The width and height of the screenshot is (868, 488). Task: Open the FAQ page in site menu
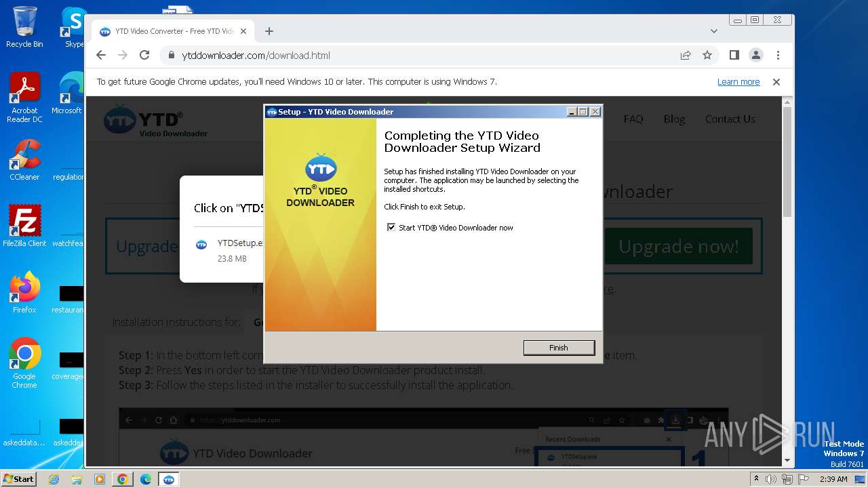tap(633, 119)
